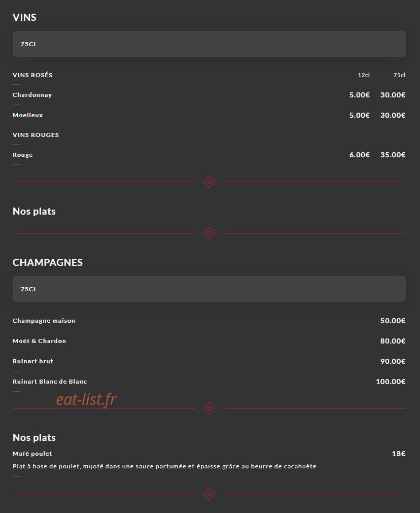
Task: Select Ruinart brut champagne
Action: pos(32,361)
